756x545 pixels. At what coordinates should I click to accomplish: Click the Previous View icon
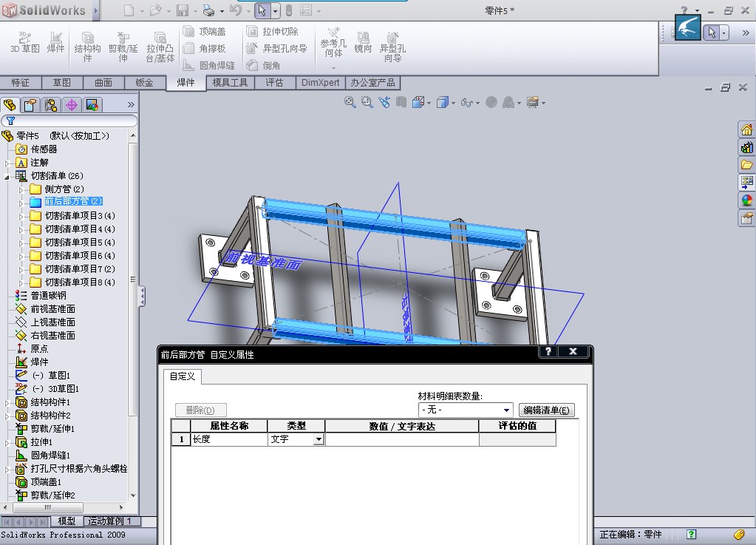384,102
